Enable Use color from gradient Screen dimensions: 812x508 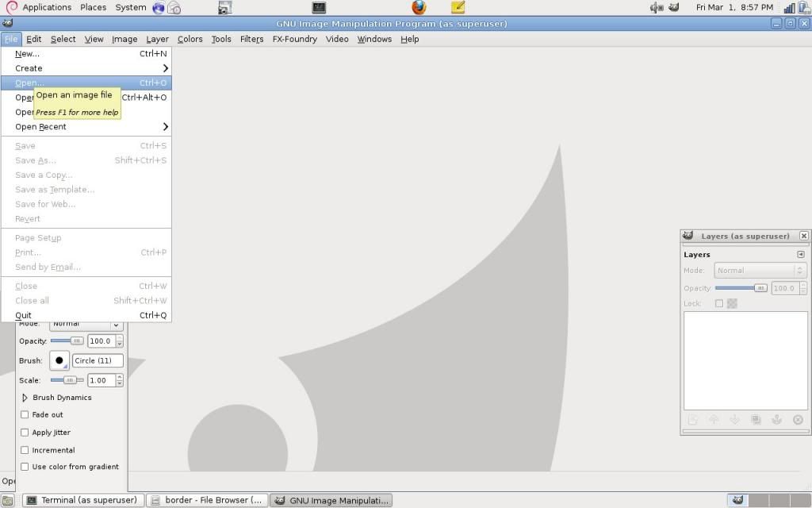click(25, 467)
